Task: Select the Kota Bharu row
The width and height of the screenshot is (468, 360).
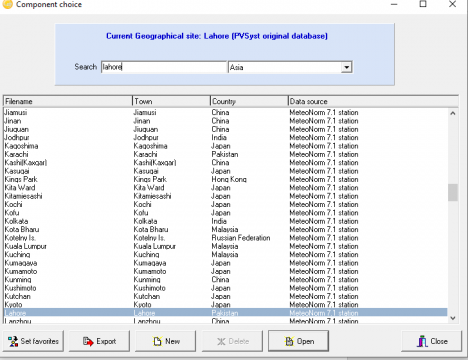Action: [225, 229]
